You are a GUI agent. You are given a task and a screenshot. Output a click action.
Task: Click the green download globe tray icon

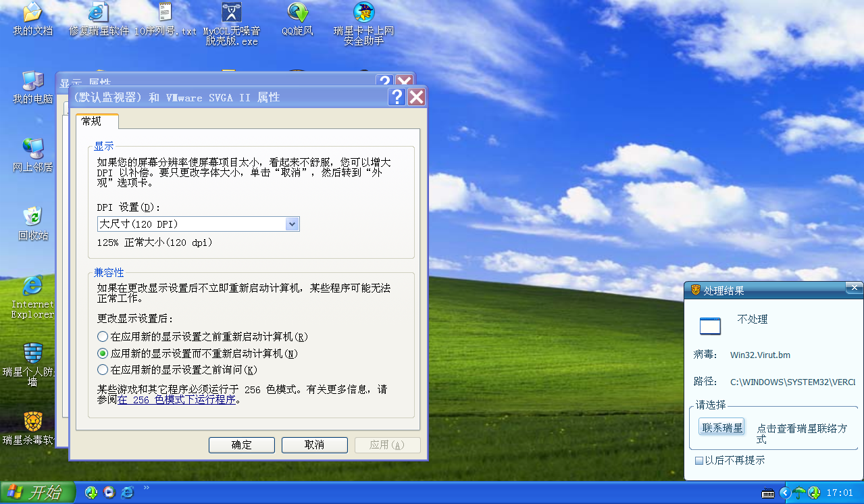(x=814, y=493)
